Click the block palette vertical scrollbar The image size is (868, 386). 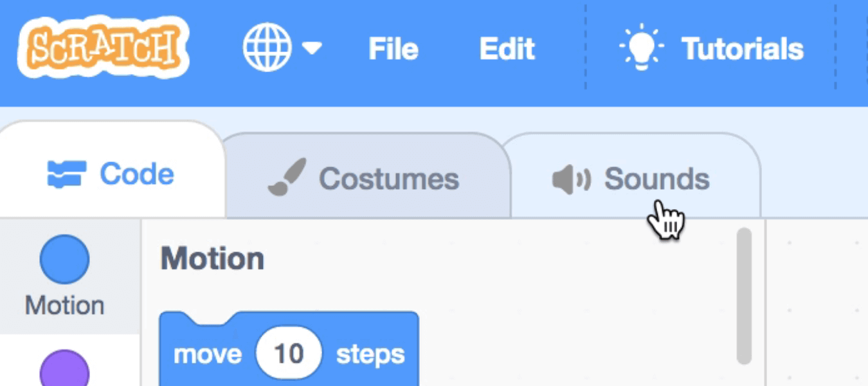coord(744,296)
